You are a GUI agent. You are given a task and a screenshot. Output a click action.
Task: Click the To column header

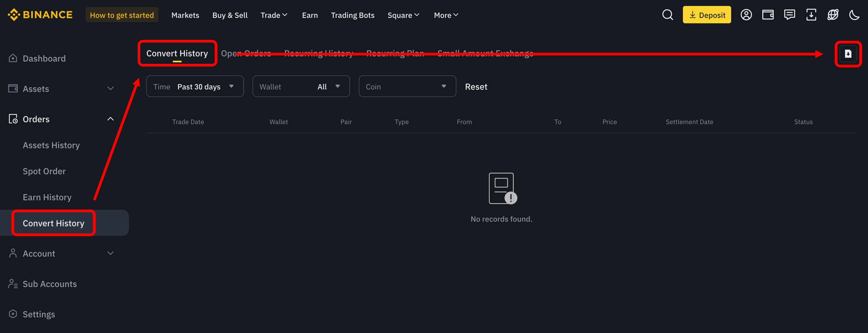pos(558,122)
